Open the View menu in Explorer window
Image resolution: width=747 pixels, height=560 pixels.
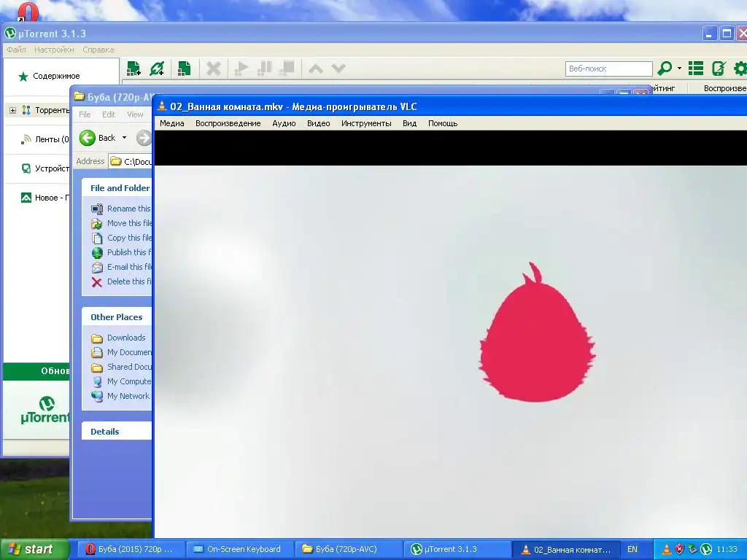(135, 114)
